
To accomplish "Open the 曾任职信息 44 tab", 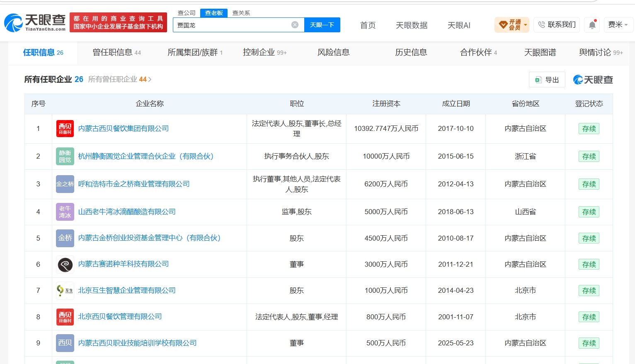I will pos(116,53).
